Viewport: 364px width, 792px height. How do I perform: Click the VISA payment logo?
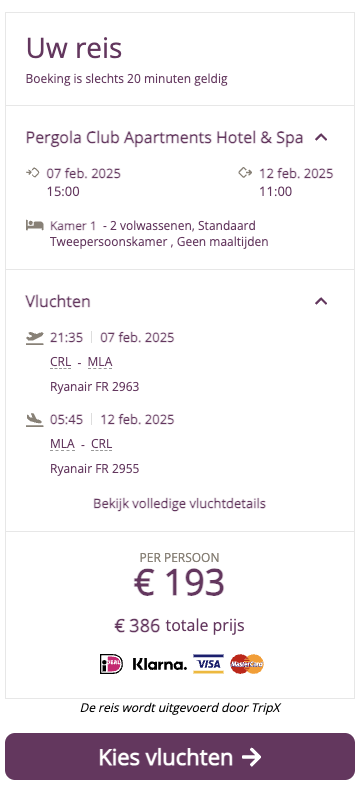(x=208, y=664)
